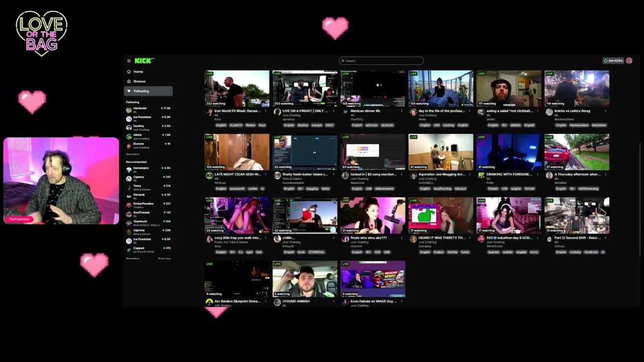
Task: Click the green KICK logo
Action: pyautogui.click(x=144, y=60)
